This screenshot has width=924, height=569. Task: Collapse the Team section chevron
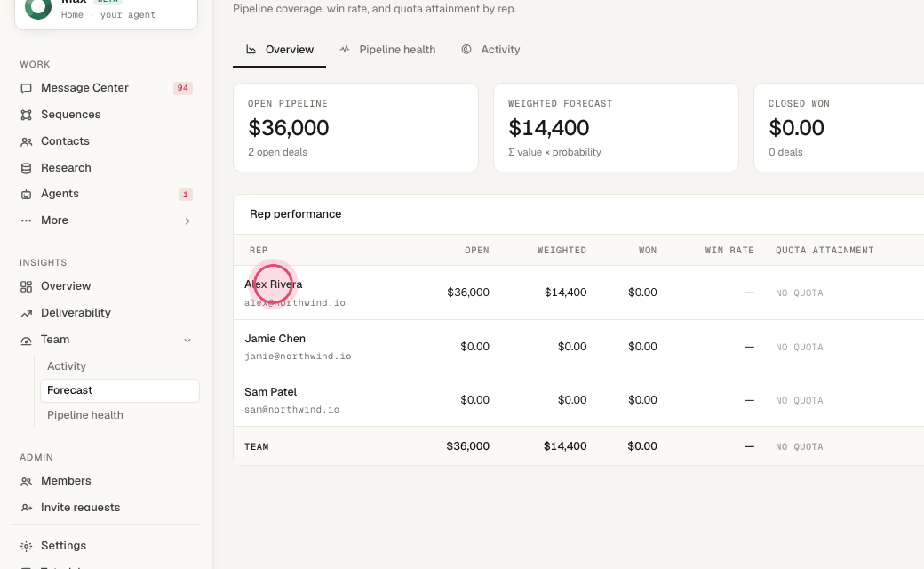[187, 341]
